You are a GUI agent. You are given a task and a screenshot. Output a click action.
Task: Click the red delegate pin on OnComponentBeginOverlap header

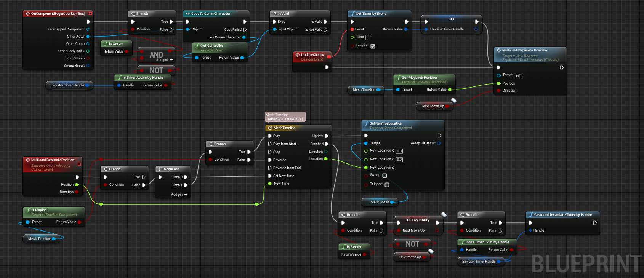(x=90, y=14)
